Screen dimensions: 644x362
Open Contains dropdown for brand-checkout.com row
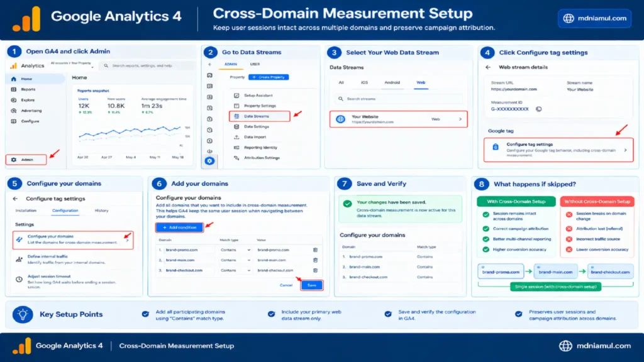pyautogui.click(x=235, y=270)
